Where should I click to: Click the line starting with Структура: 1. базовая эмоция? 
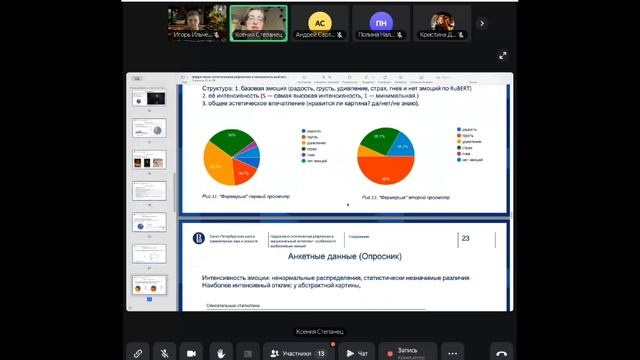(x=337, y=88)
